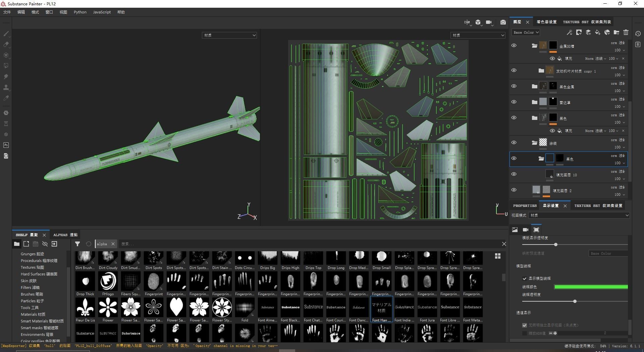Toggle visibility of the 黑色金属 layer
The height and width of the screenshot is (352, 644).
click(514, 86)
